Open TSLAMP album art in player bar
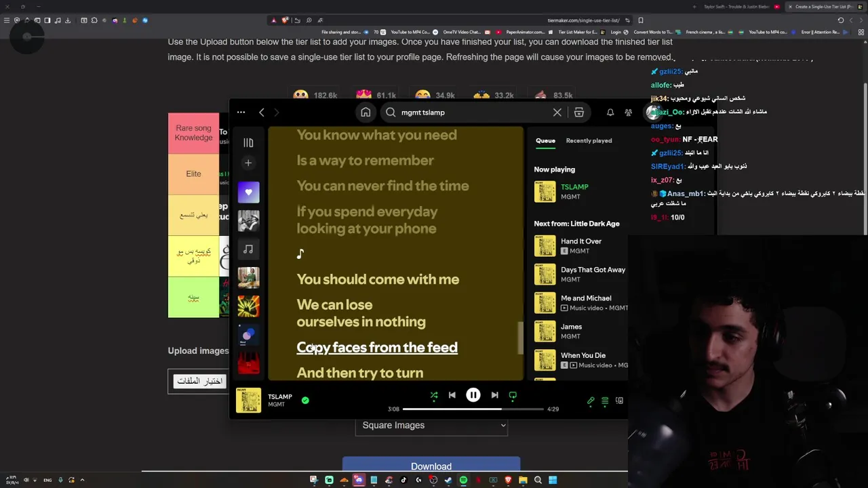 (x=248, y=400)
